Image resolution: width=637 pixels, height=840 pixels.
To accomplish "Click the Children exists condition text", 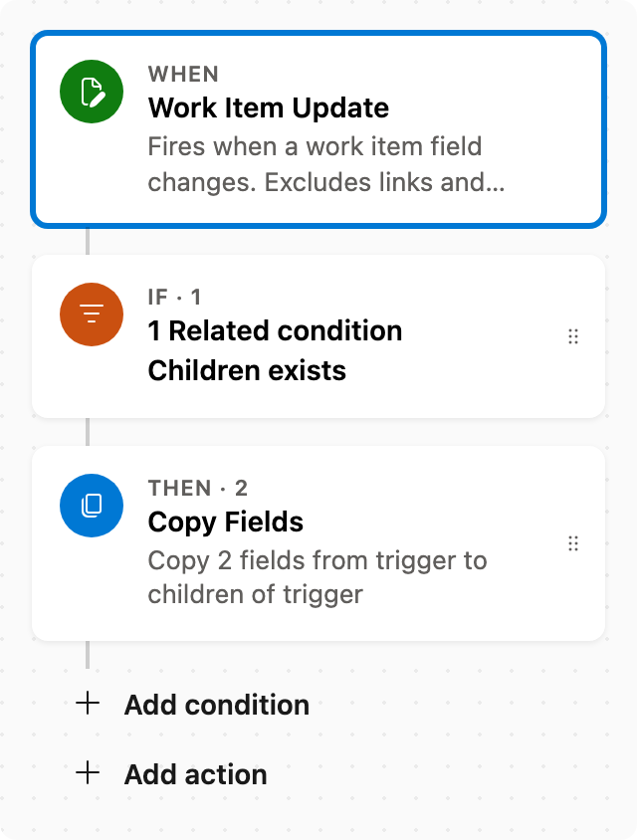I will 247,370.
